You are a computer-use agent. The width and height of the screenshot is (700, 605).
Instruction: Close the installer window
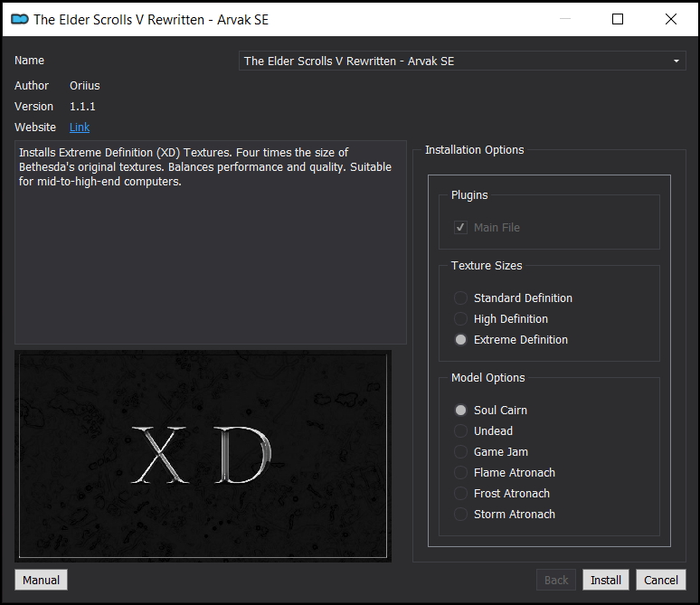pos(670,19)
